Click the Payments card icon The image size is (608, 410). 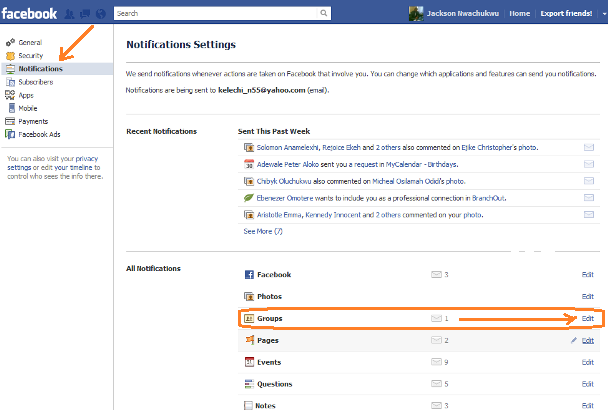(10, 121)
